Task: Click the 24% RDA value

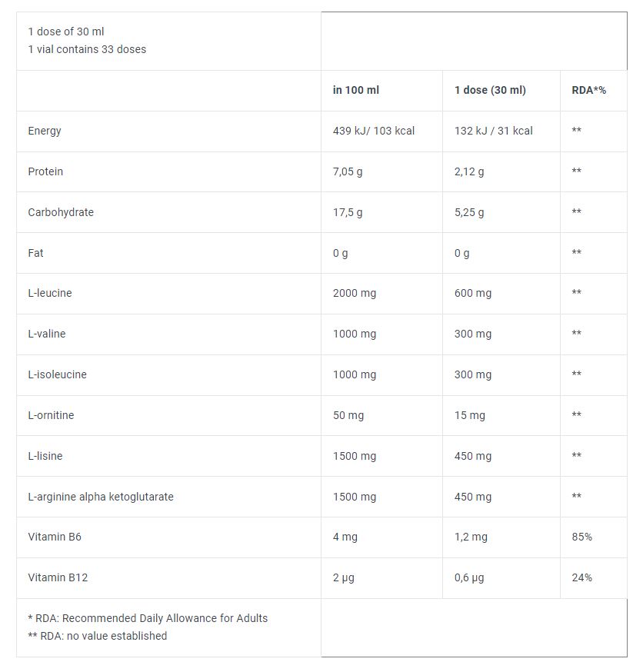Action: (581, 577)
